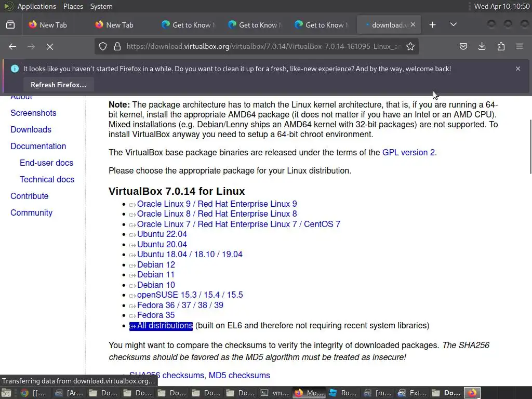
Task: Open the Technical docs link
Action: click(x=47, y=179)
